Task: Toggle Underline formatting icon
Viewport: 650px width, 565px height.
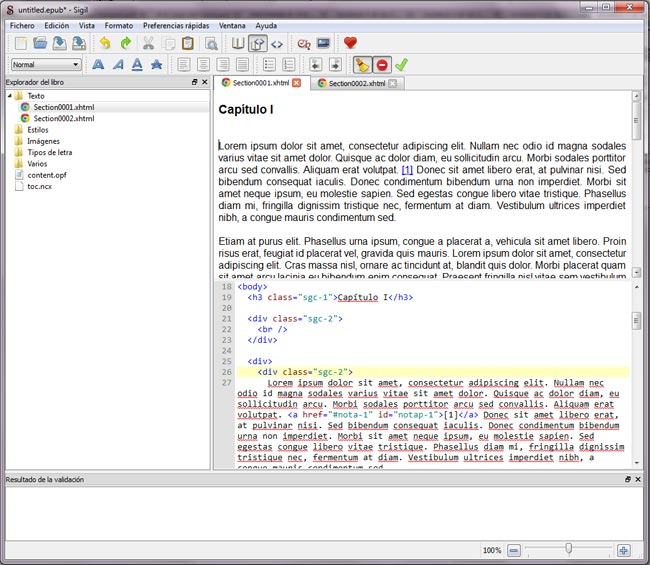Action: pos(137,65)
